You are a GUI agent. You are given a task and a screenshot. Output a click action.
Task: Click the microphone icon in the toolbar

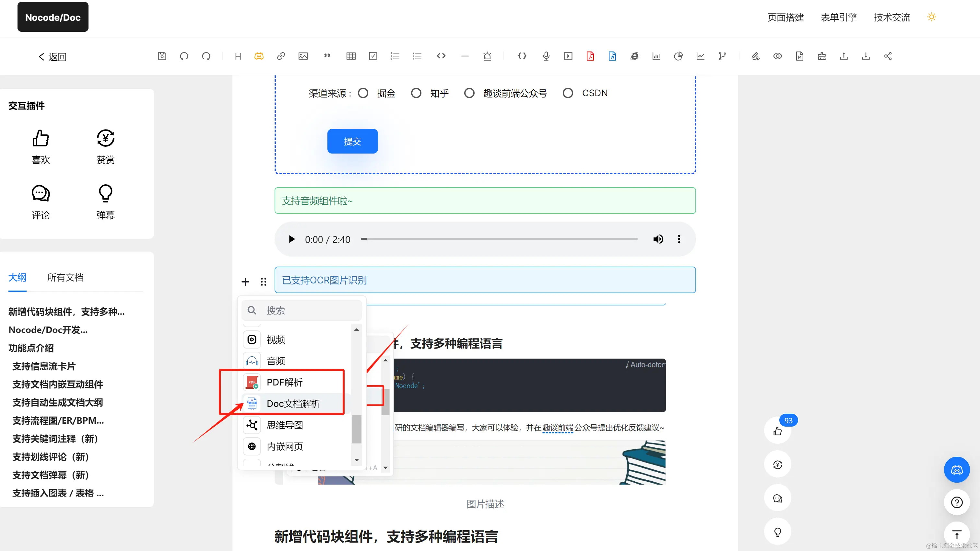click(546, 56)
